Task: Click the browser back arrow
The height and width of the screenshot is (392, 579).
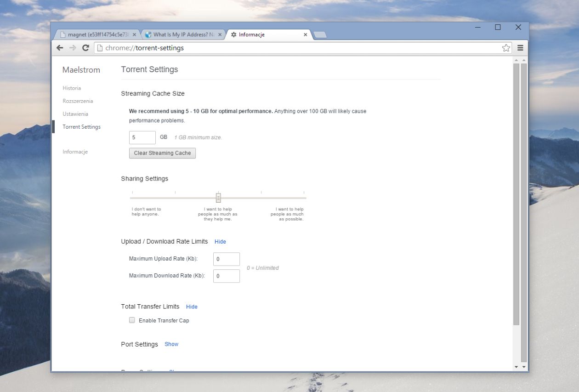Action: 60,48
